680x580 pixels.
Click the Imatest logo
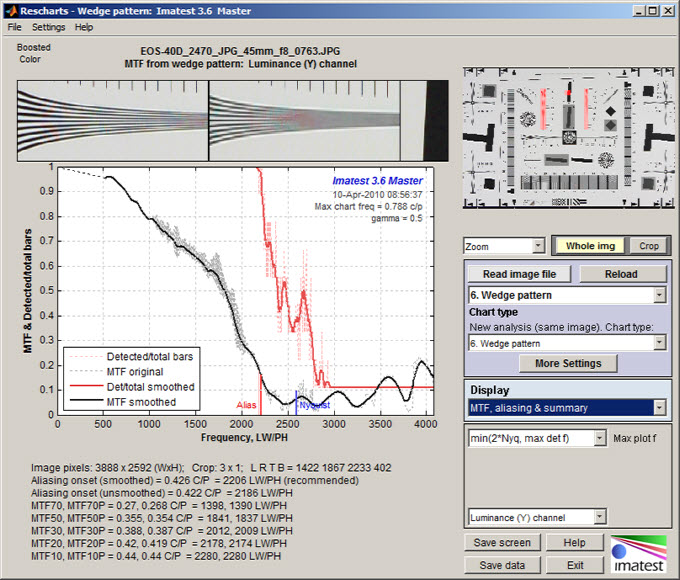pos(639,554)
